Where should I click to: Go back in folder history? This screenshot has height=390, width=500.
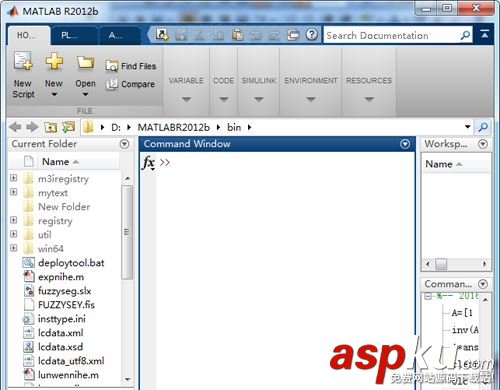point(15,127)
